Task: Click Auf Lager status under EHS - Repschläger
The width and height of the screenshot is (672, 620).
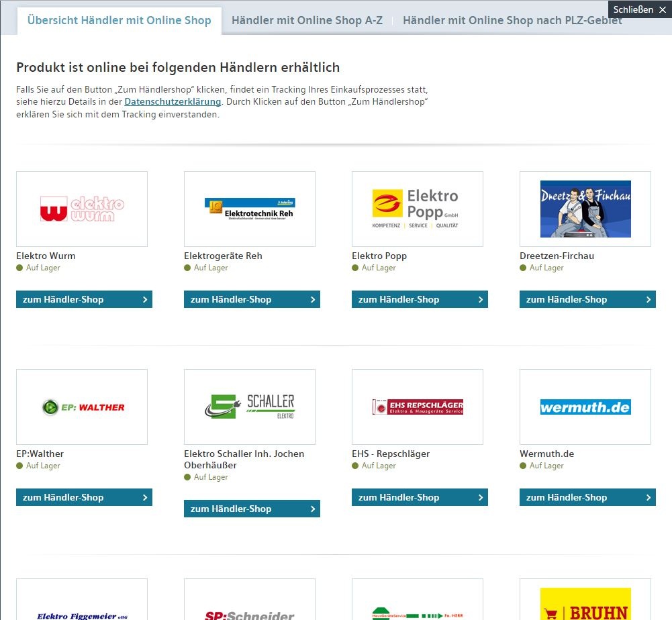Action: coord(374,466)
